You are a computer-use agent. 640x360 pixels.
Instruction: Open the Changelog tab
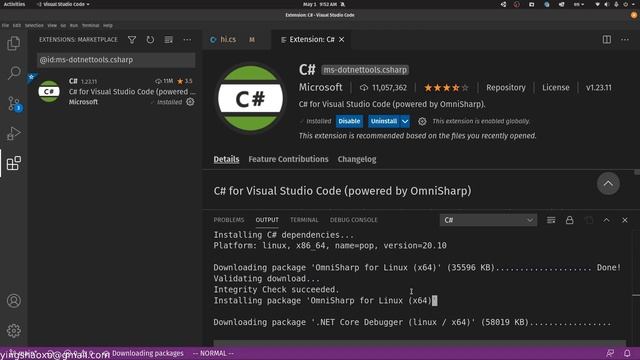(x=357, y=159)
